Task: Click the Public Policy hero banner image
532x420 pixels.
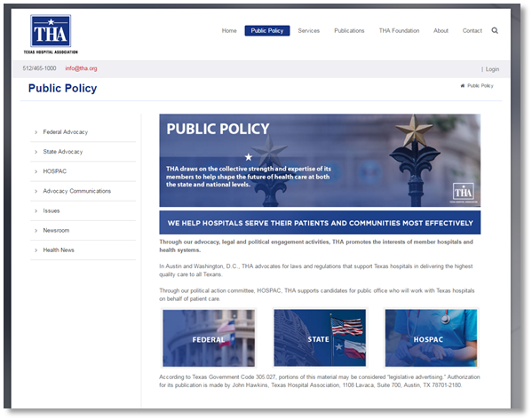Action: pos(320,160)
